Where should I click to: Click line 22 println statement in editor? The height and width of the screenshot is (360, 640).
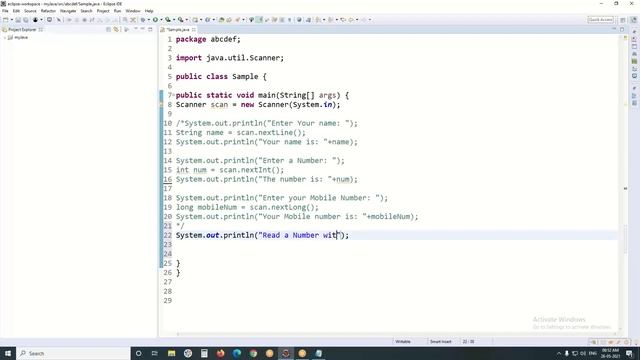point(262,235)
